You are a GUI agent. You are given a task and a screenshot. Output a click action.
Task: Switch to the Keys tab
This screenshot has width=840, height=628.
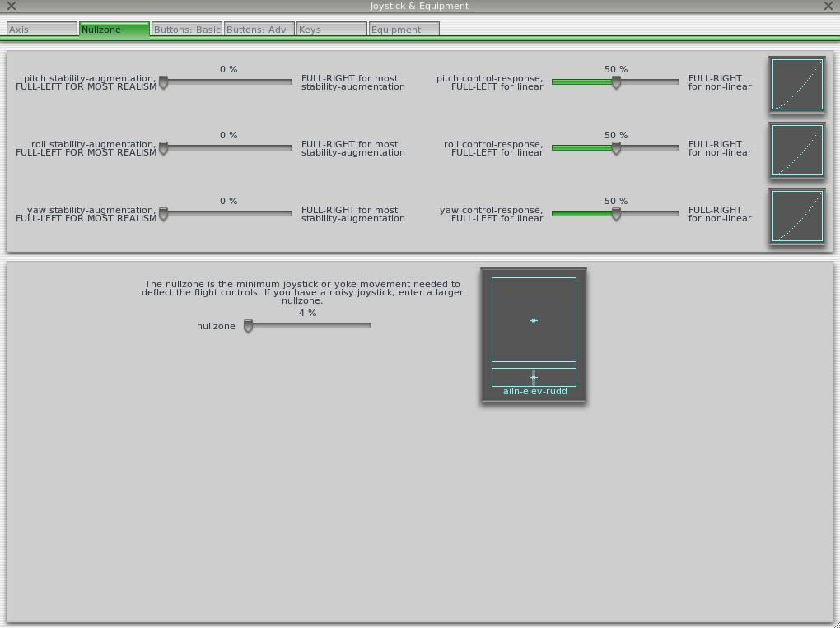pyautogui.click(x=331, y=30)
